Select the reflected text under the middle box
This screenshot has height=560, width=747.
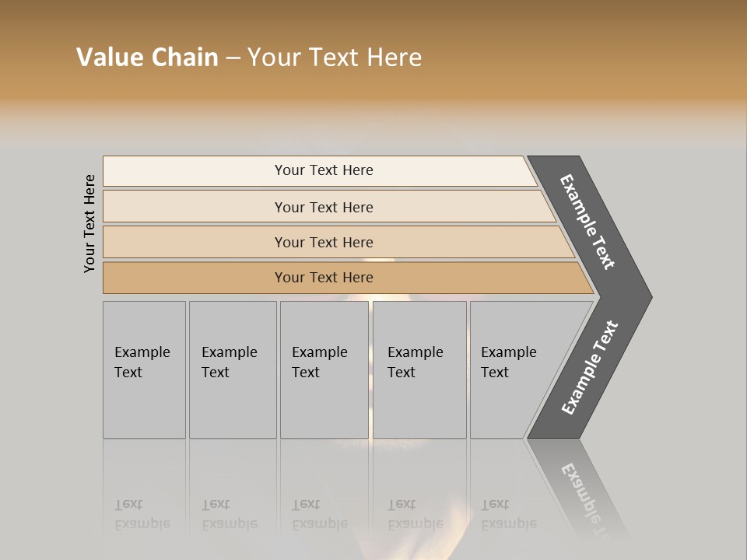(320, 515)
